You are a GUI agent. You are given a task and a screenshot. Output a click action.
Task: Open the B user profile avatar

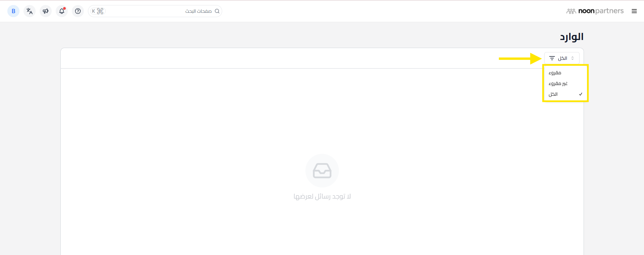coord(13,11)
